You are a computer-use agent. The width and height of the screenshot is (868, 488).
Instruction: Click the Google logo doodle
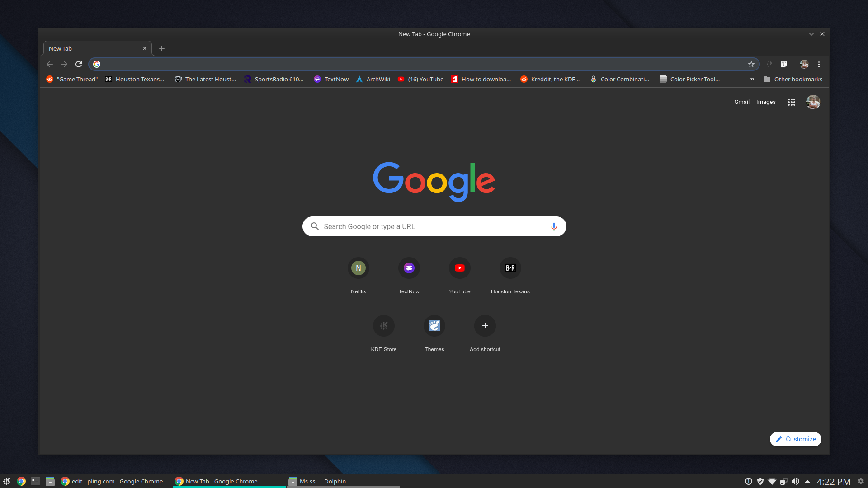coord(434,182)
